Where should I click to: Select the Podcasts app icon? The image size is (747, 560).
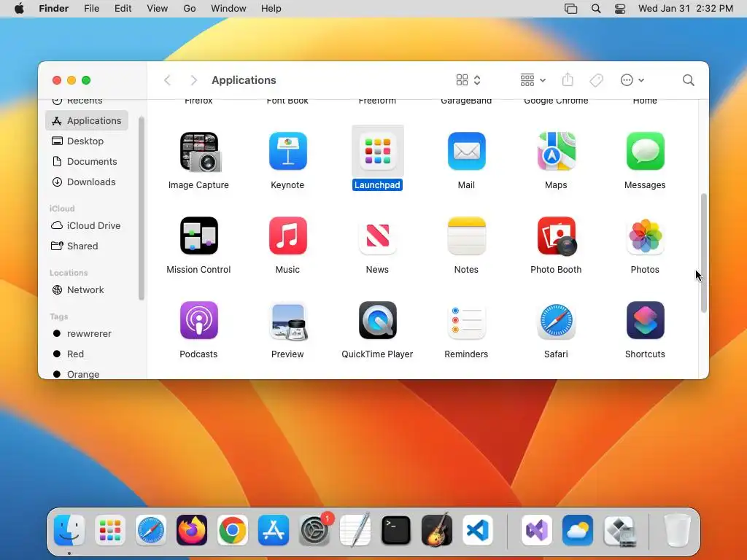(198, 320)
